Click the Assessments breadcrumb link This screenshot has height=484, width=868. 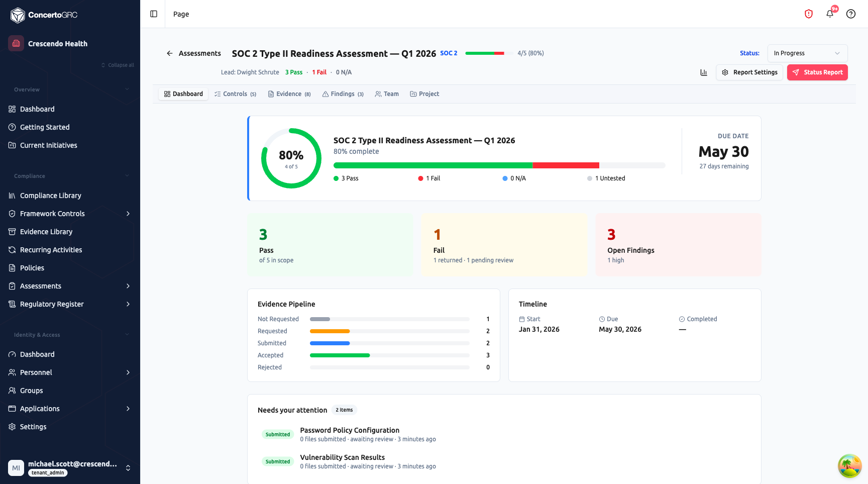(x=200, y=53)
